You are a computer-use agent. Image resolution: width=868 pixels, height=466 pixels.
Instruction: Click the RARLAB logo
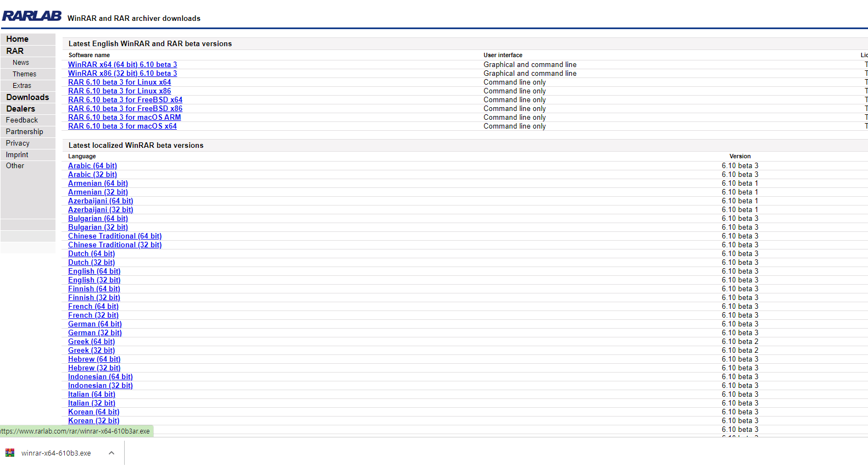pyautogui.click(x=32, y=16)
